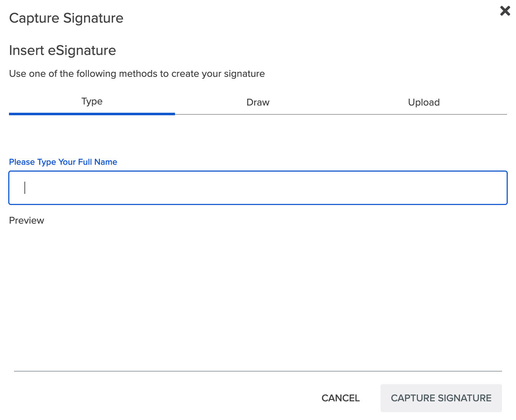Click the Please Type Your Full Name label
This screenshot has width=516, height=420.
(63, 162)
